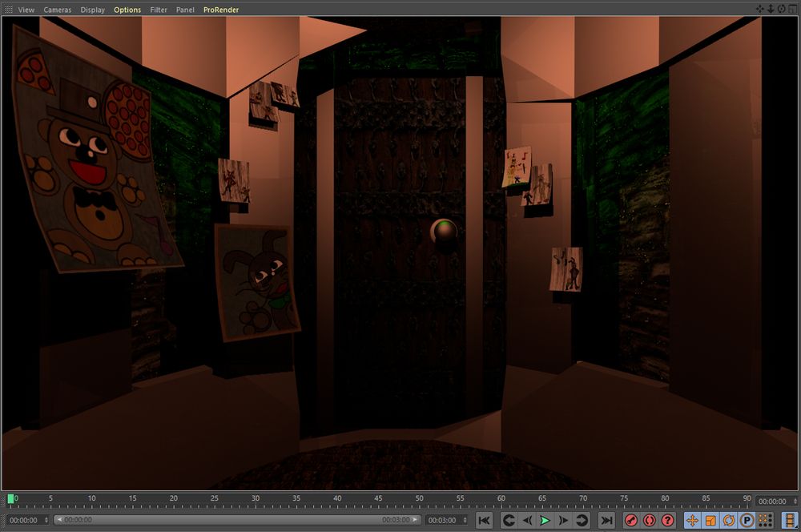Viewport: 801px width, 532px height.
Task: Select the bunny poster in viewport
Action: click(x=256, y=282)
